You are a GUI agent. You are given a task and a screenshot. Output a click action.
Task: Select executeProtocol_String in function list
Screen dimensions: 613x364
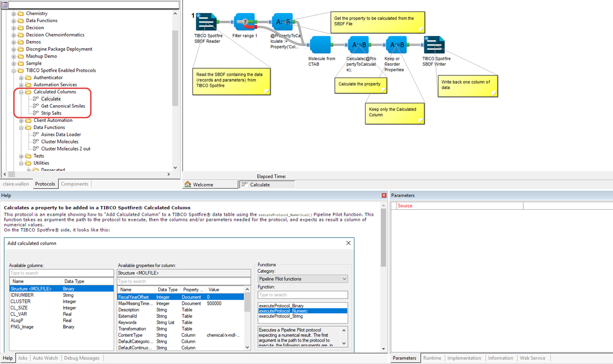click(x=302, y=316)
